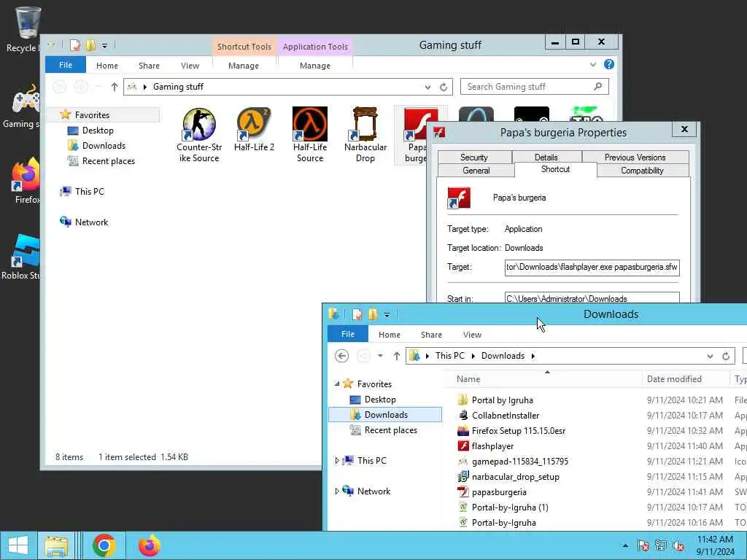Click This PC breadcrumb in Downloads address bar
The image size is (747, 560).
point(449,356)
